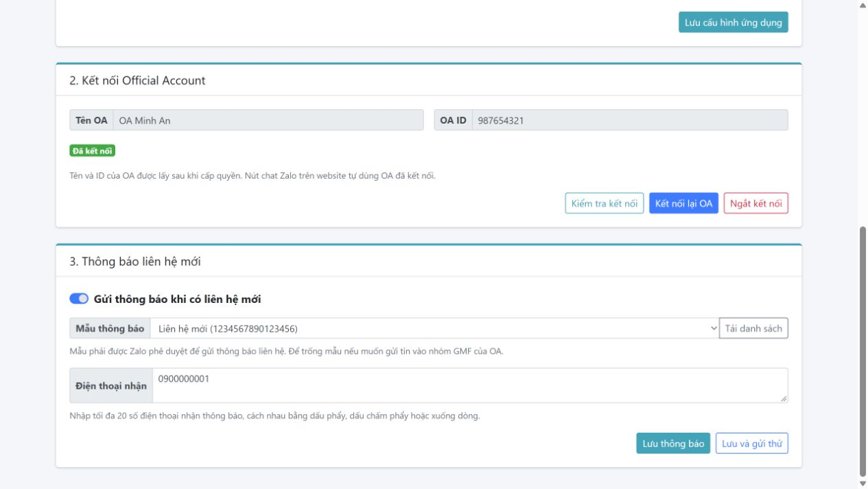Click the hint text about Zalo template approval
868x489 pixels.
(287, 352)
